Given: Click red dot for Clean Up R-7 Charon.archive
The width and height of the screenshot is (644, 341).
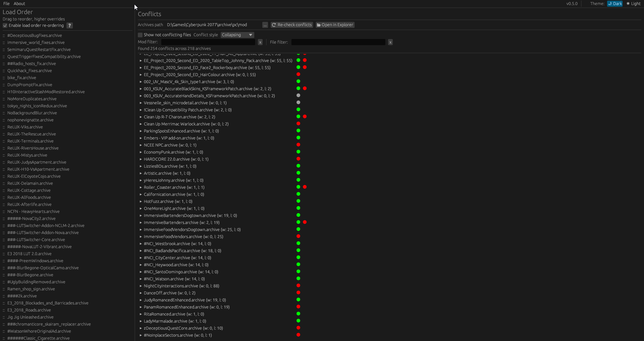Looking at the screenshot, I should tap(305, 116).
